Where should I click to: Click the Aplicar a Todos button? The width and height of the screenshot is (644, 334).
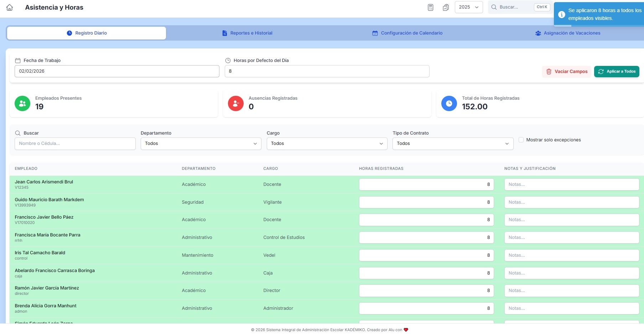pos(617,72)
